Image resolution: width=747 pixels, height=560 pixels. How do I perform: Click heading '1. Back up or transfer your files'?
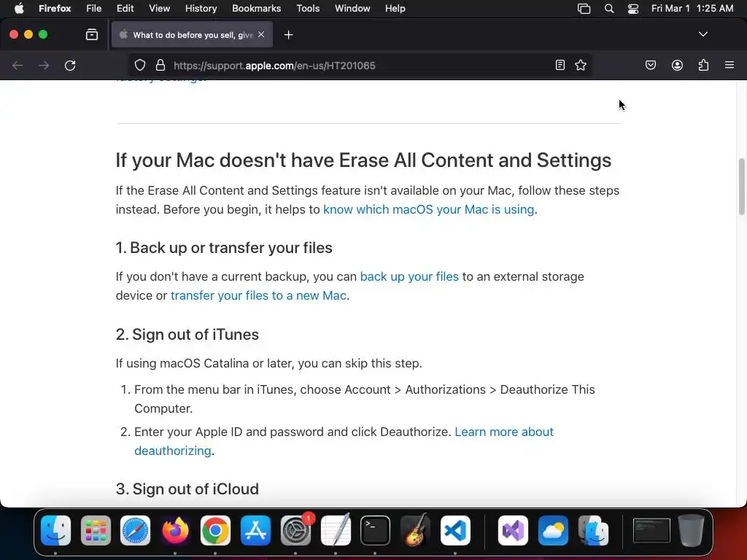[x=224, y=248]
